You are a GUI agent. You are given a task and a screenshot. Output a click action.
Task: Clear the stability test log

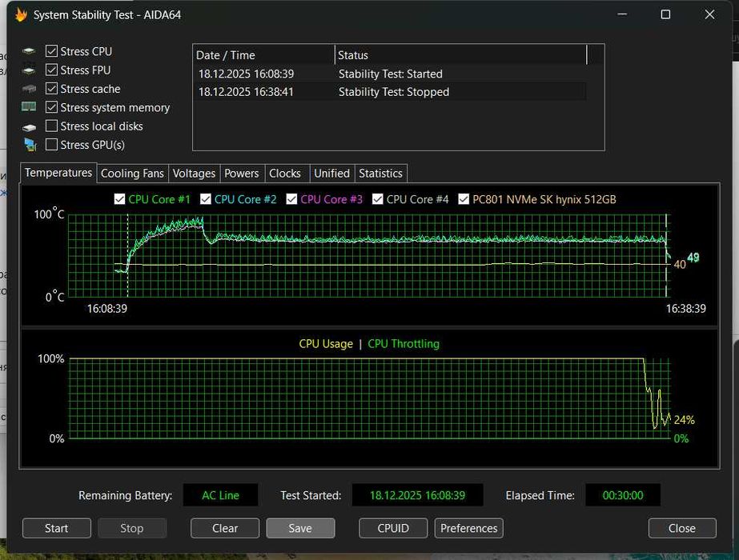tap(225, 528)
